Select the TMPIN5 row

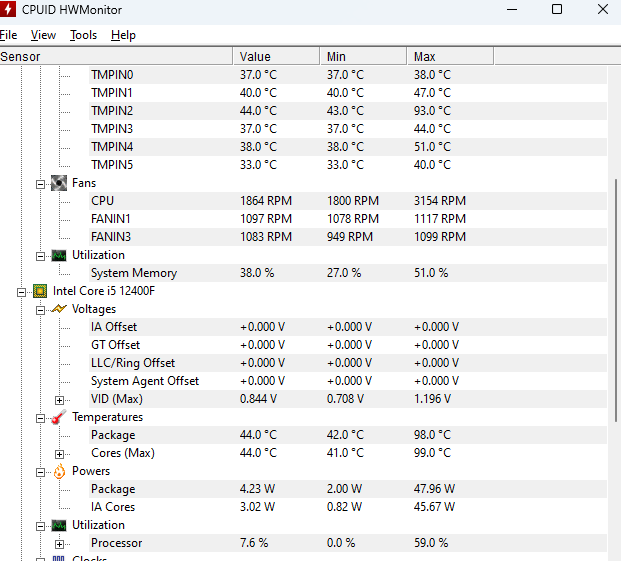[x=348, y=165]
